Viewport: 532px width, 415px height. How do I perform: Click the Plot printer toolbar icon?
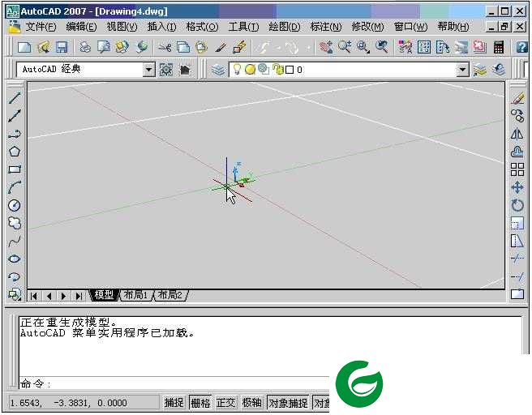(x=85, y=48)
